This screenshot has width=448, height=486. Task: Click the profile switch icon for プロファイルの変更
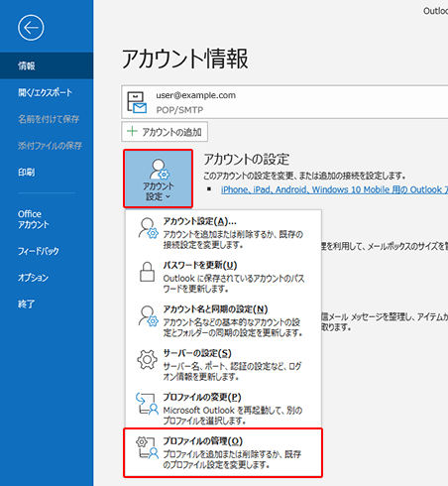click(x=147, y=404)
